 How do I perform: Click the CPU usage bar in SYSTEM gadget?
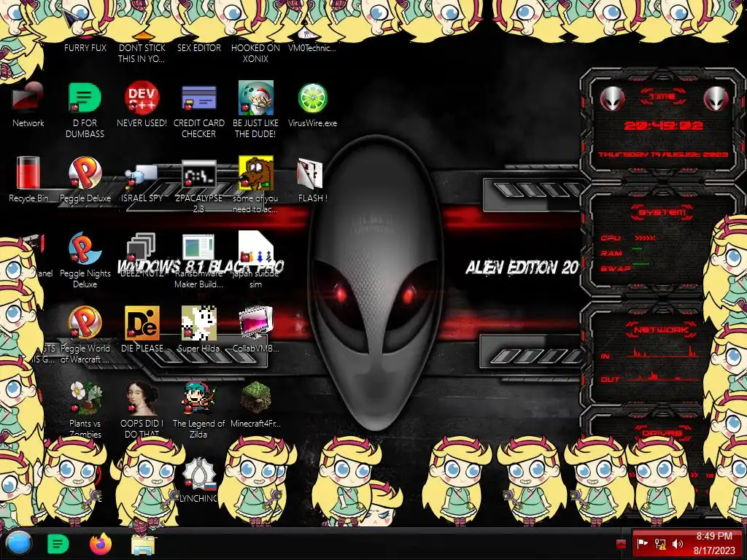point(645,238)
